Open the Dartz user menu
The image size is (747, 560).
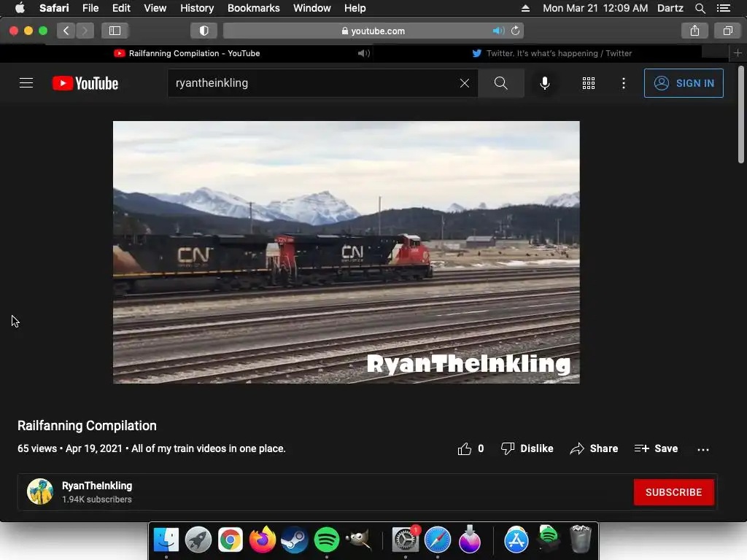click(670, 8)
